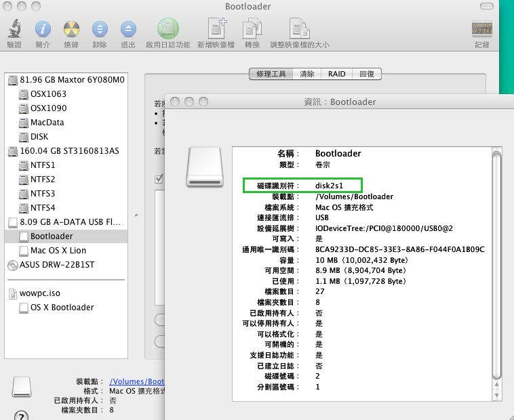Switch to the Erase (清除) tab

coord(307,74)
